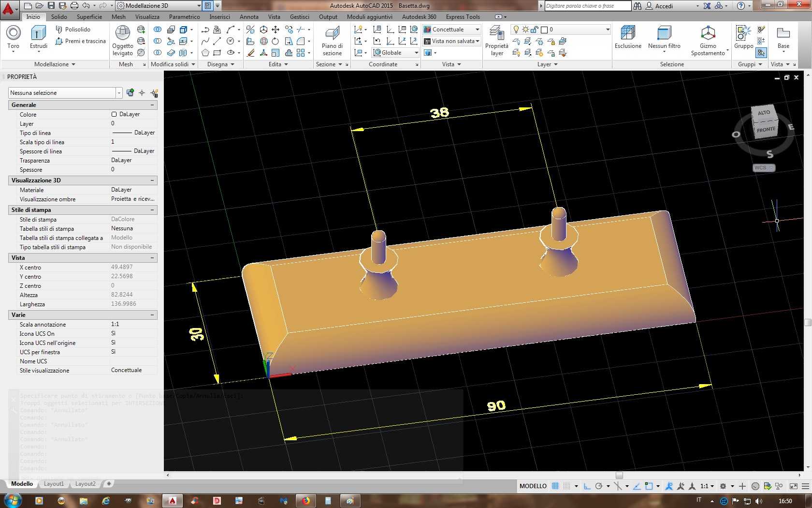The height and width of the screenshot is (508, 812).
Task: Click the Undo arrow in quick access toolbar
Action: 86,6
